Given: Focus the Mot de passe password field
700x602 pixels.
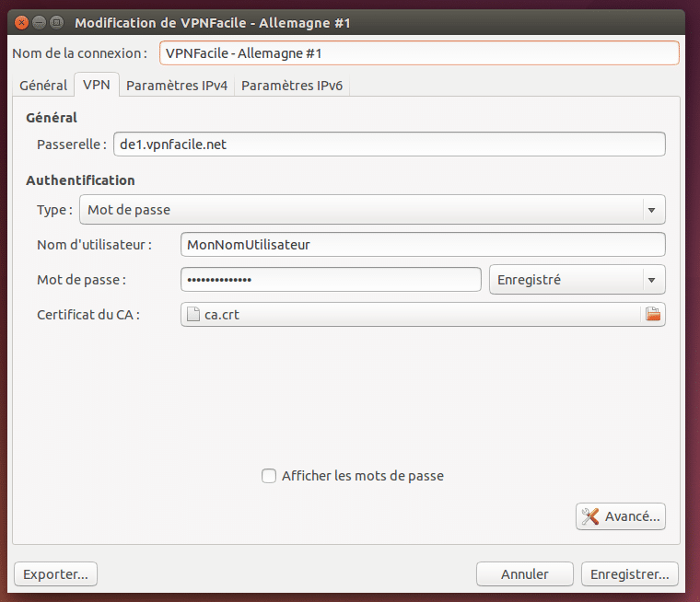Looking at the screenshot, I should [x=331, y=279].
